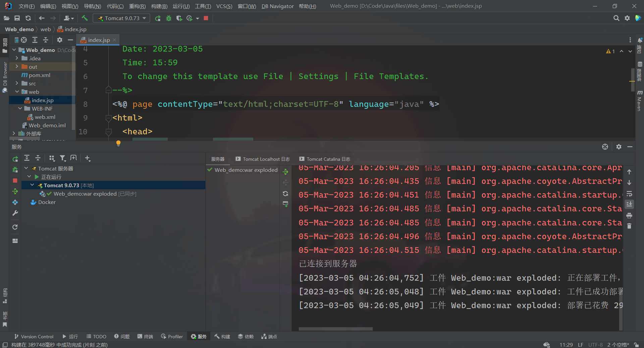This screenshot has height=348, width=644.
Task: Build project with green hammer icon
Action: coord(85,18)
